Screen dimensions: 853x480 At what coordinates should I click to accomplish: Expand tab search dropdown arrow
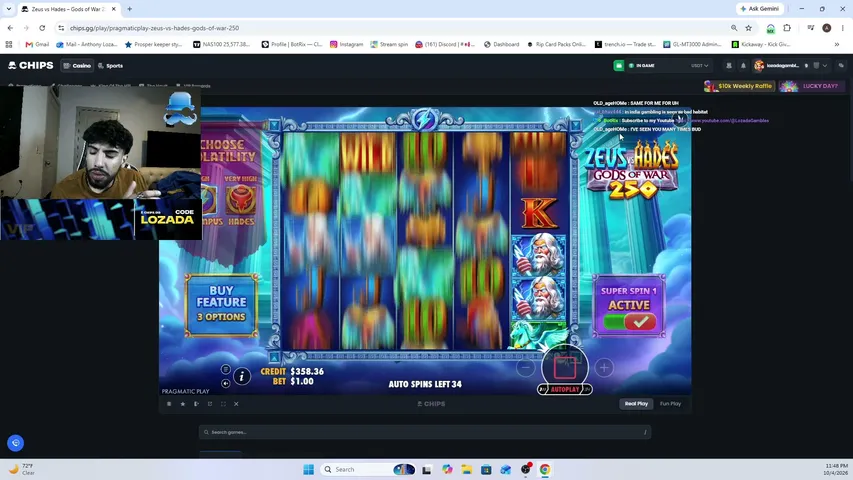tap(9, 9)
